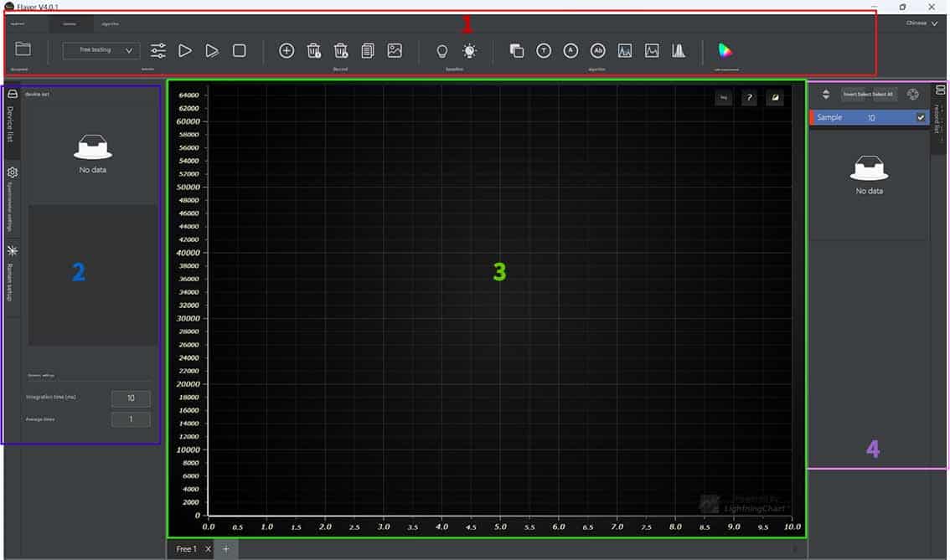Toggle the log scale button on chart
This screenshot has width=950, height=560.
point(724,98)
